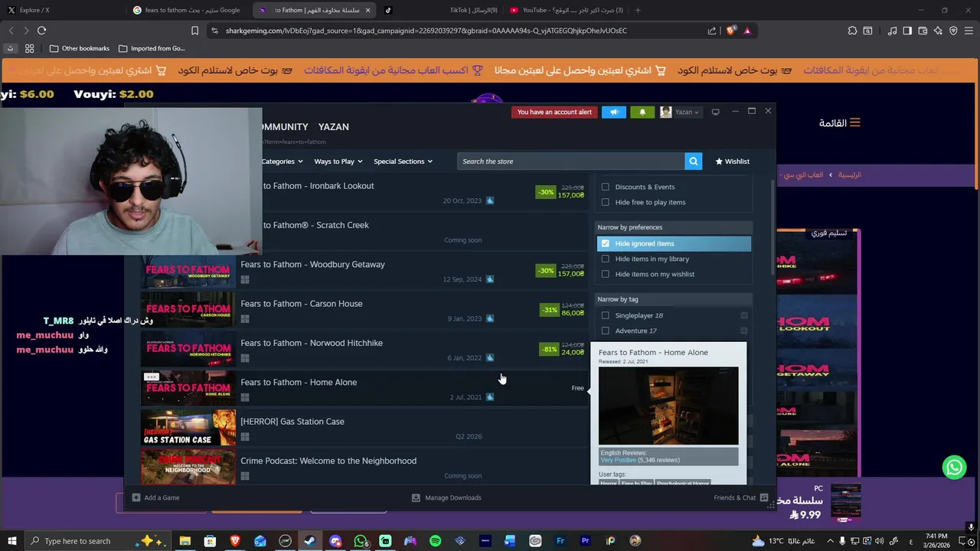Open Microsoft Store taskbar icon
This screenshot has height=551, width=980.
point(210,541)
